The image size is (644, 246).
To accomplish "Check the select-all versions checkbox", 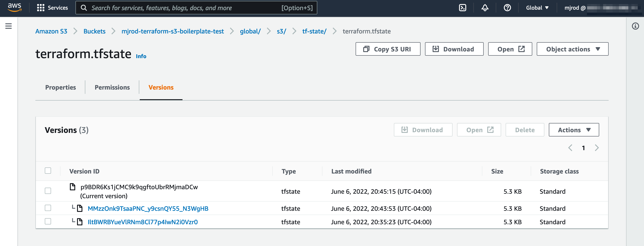I will point(48,171).
